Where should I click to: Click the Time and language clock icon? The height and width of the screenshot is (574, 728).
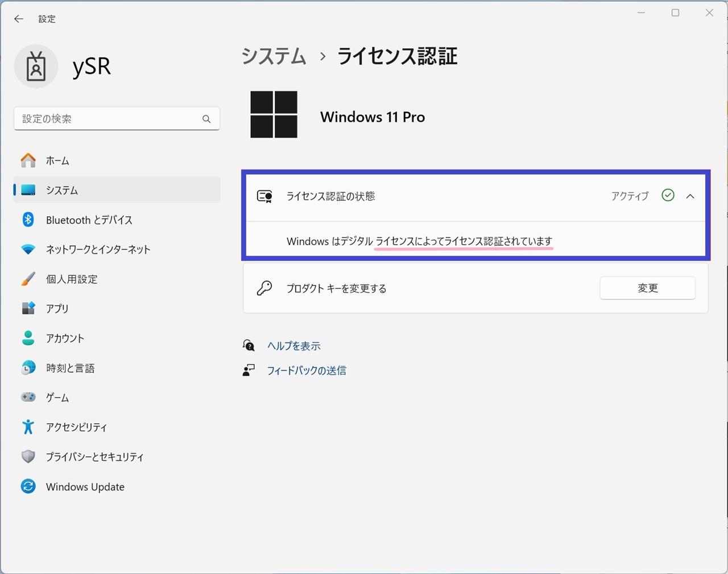click(x=28, y=368)
